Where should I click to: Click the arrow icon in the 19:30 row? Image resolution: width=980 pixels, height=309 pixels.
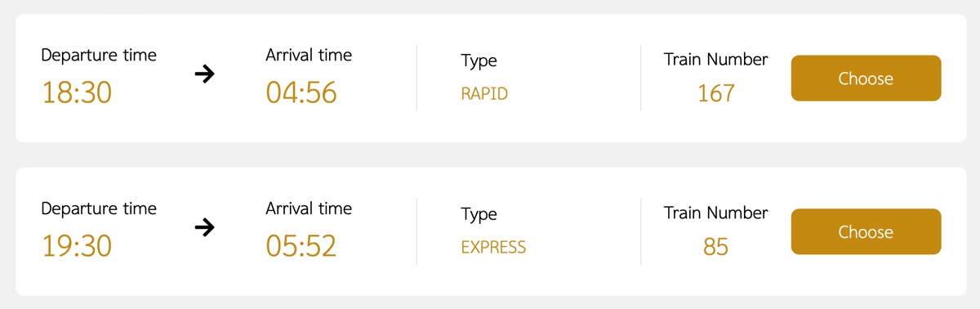[204, 227]
